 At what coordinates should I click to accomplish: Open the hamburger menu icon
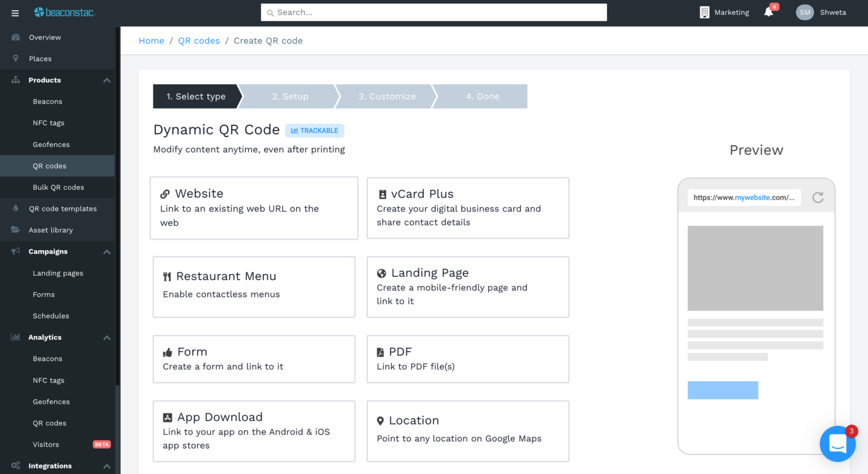pyautogui.click(x=15, y=13)
